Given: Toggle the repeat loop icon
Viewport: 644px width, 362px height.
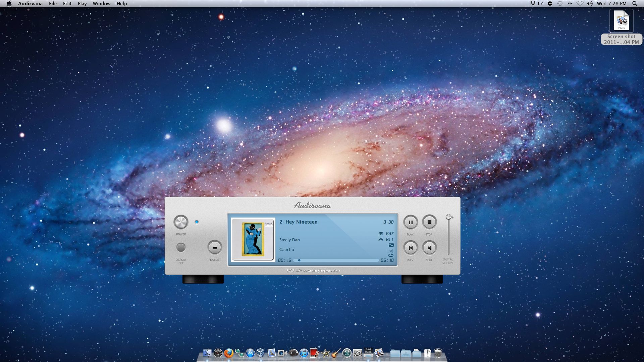Looking at the screenshot, I should tap(391, 255).
